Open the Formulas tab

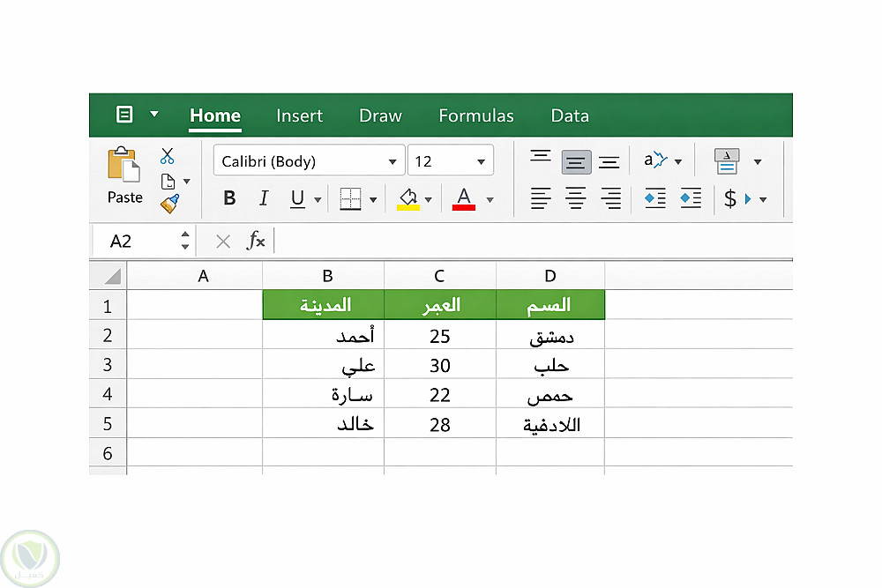click(x=475, y=115)
